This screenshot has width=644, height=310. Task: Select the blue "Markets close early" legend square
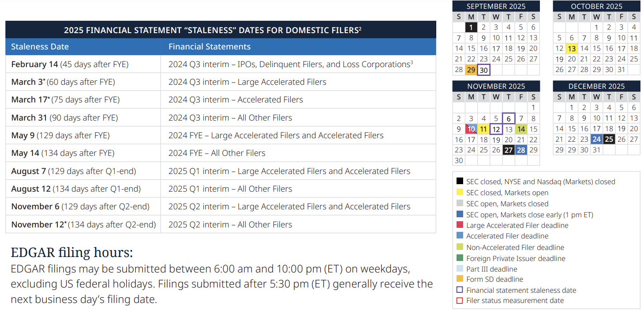point(459,215)
